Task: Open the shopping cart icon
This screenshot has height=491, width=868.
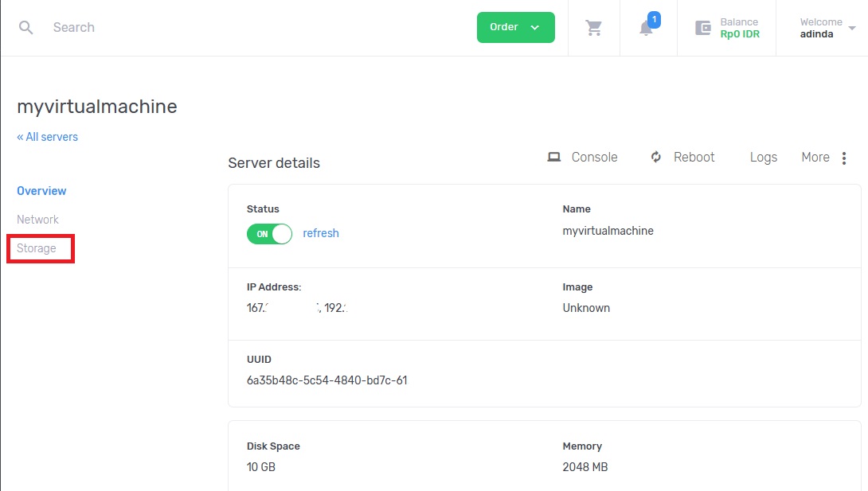Action: point(593,28)
